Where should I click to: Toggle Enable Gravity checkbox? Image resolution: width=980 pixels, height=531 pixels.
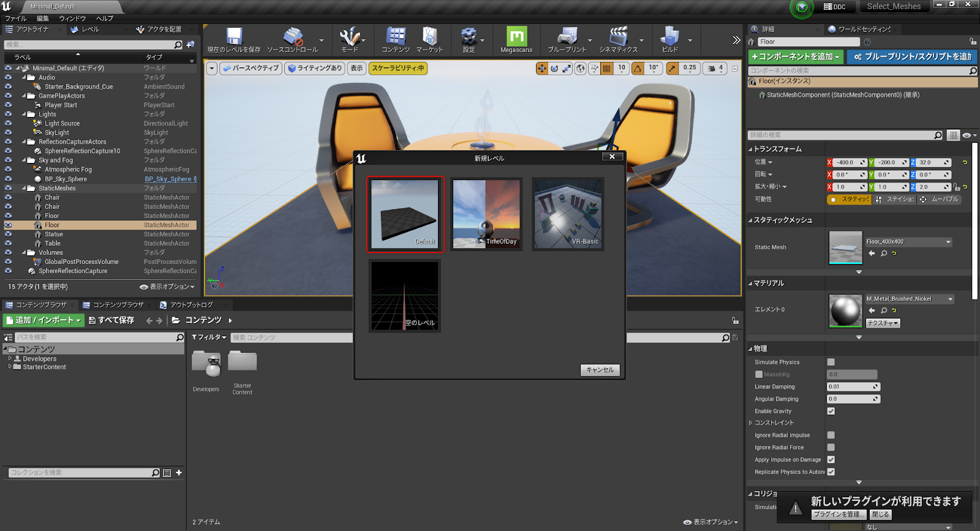click(x=831, y=411)
